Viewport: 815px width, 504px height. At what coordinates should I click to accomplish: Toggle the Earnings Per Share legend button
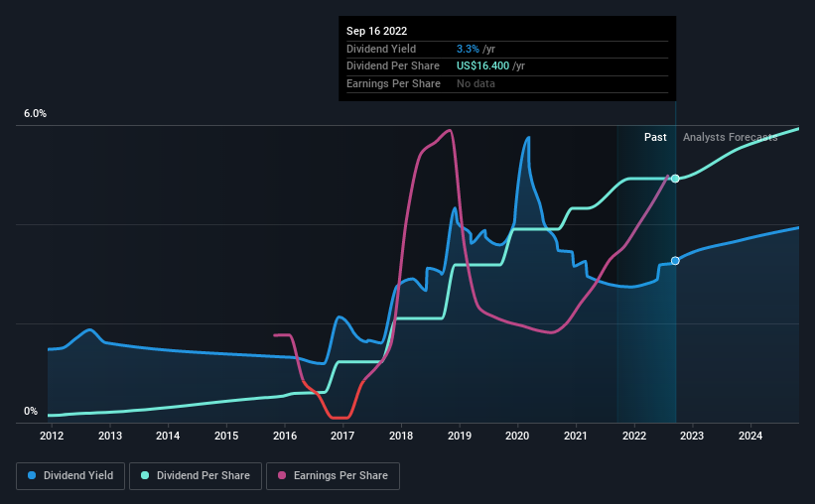(333, 476)
